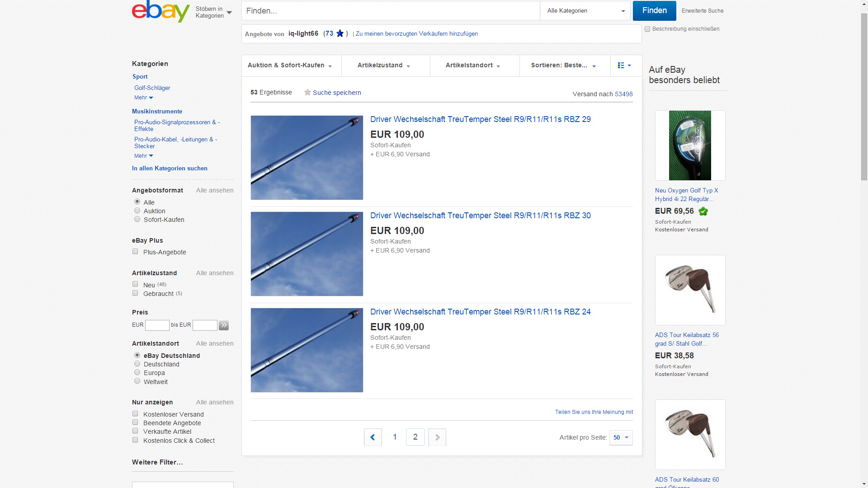This screenshot has width=868, height=488.
Task: Check the Gebraucht condition checkbox
Action: 135,293
